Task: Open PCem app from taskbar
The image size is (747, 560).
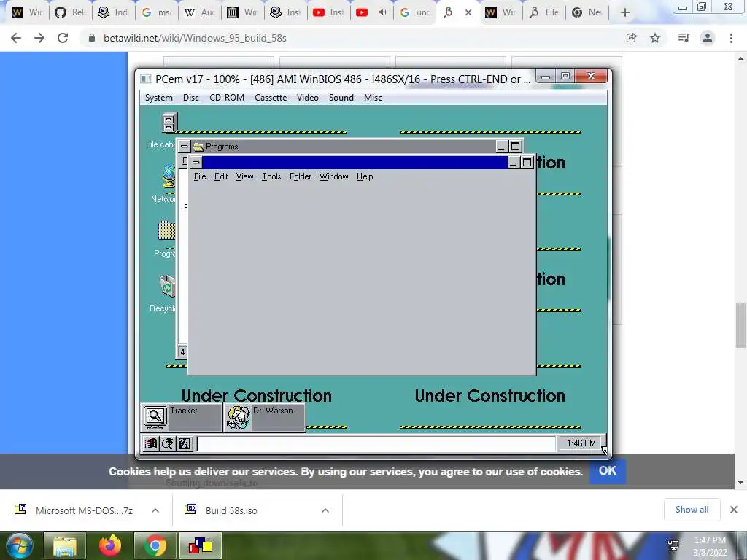Action: pyautogui.click(x=200, y=545)
